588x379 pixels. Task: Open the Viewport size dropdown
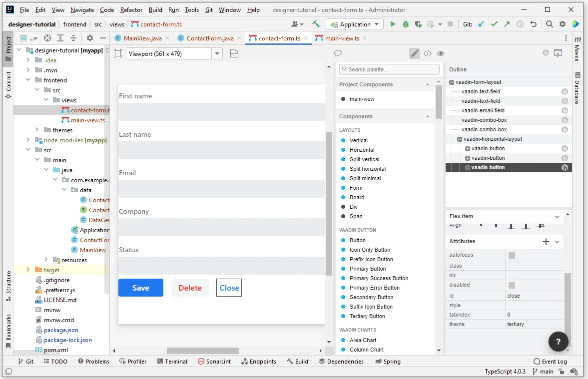click(x=217, y=53)
